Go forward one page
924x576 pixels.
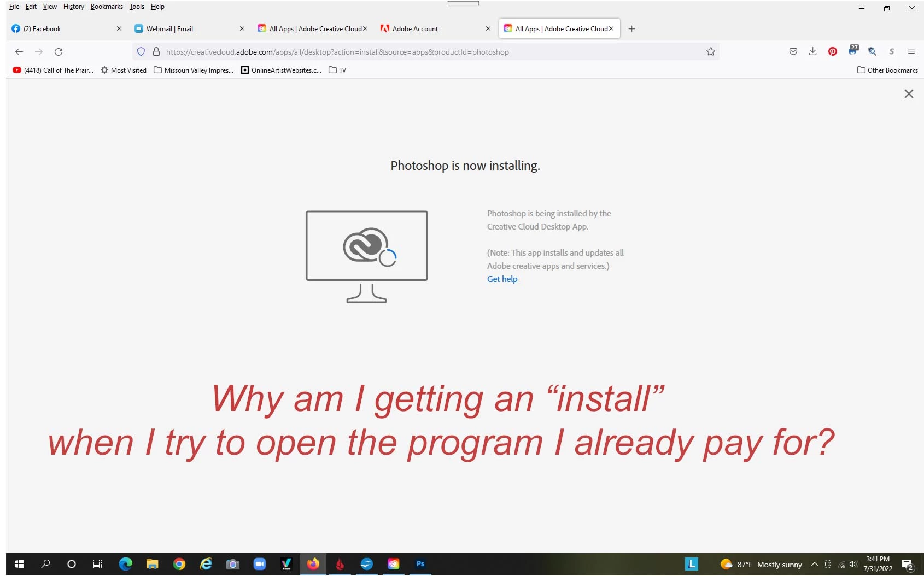[x=39, y=52]
